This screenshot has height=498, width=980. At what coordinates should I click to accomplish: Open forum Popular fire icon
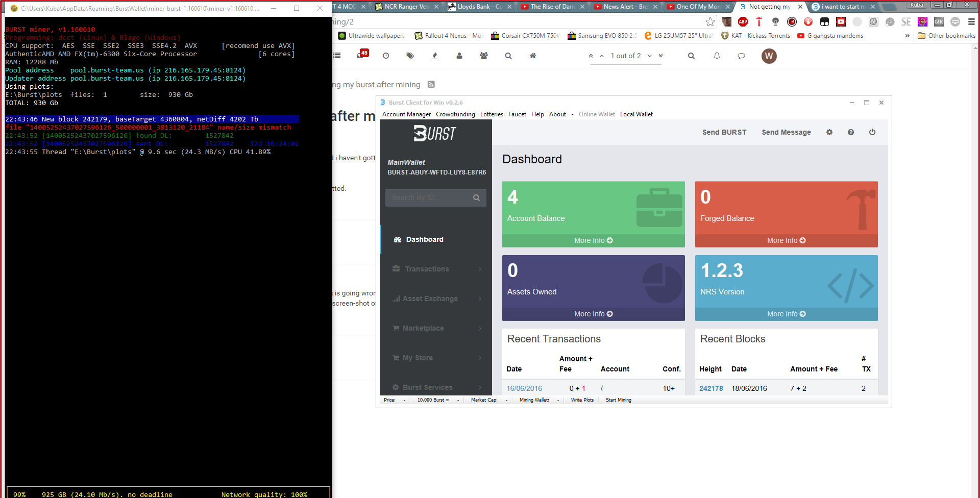coord(435,56)
